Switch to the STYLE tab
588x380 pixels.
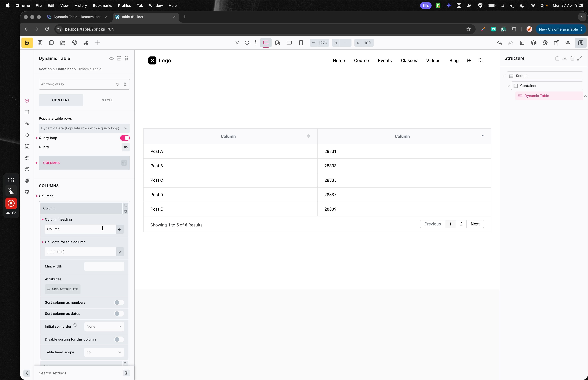coord(107,100)
